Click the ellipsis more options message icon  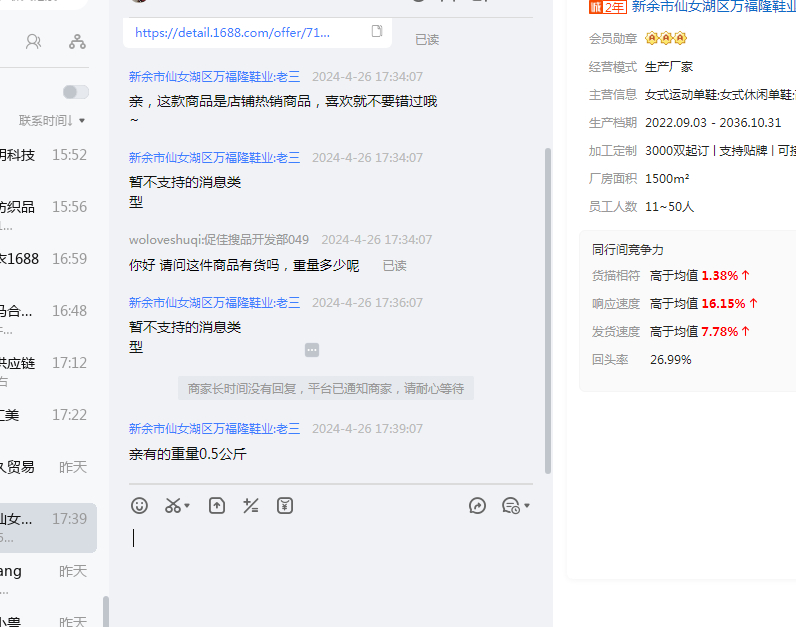312,350
